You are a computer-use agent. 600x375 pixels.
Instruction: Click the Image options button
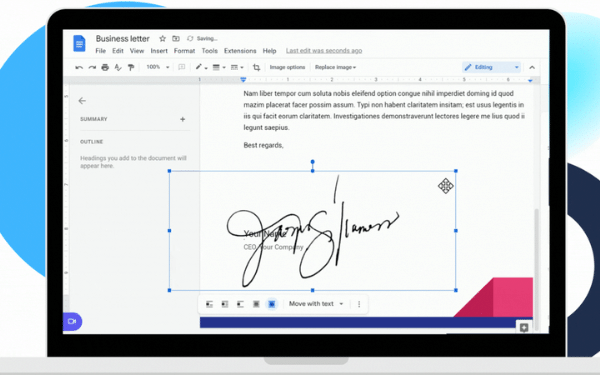[287, 67]
